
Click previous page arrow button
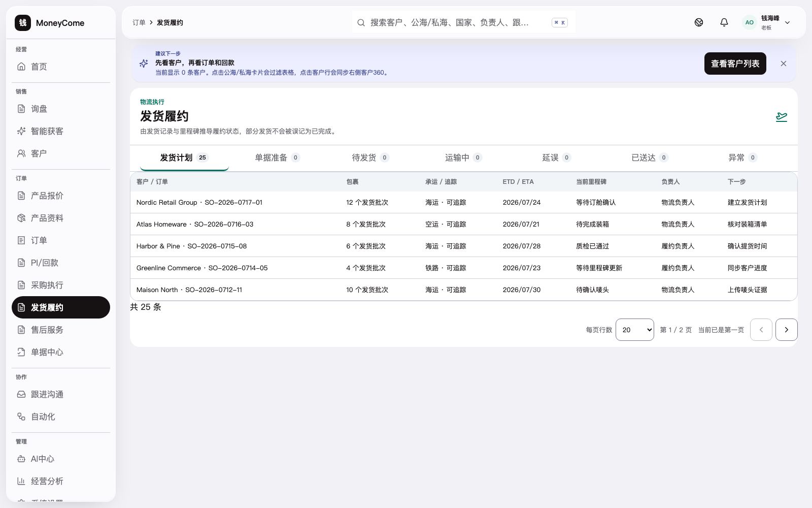coord(761,330)
